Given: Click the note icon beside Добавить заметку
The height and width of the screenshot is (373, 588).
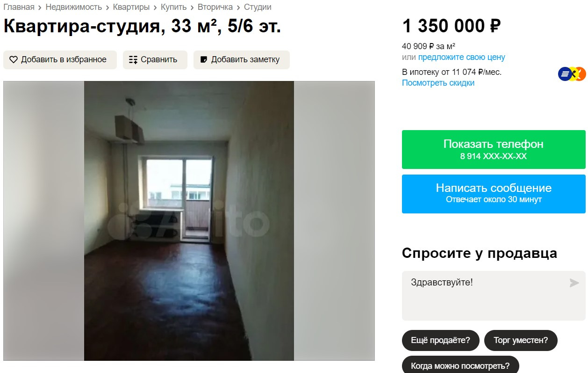Looking at the screenshot, I should click(204, 60).
